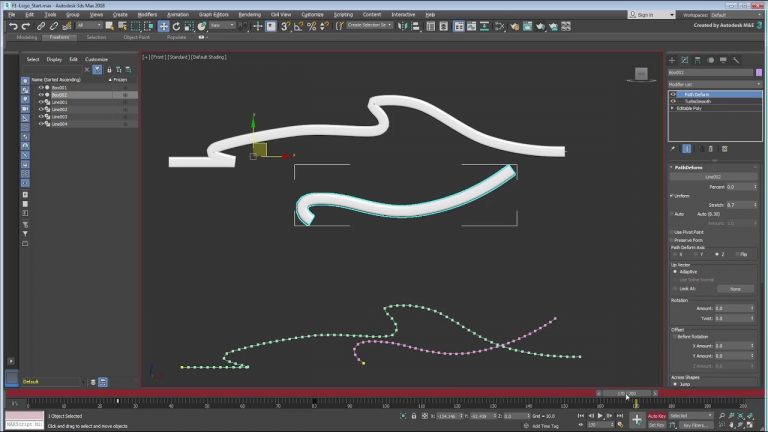The width and height of the screenshot is (768, 432).
Task: Open the Workspaces Default dropdown
Action: click(x=736, y=15)
